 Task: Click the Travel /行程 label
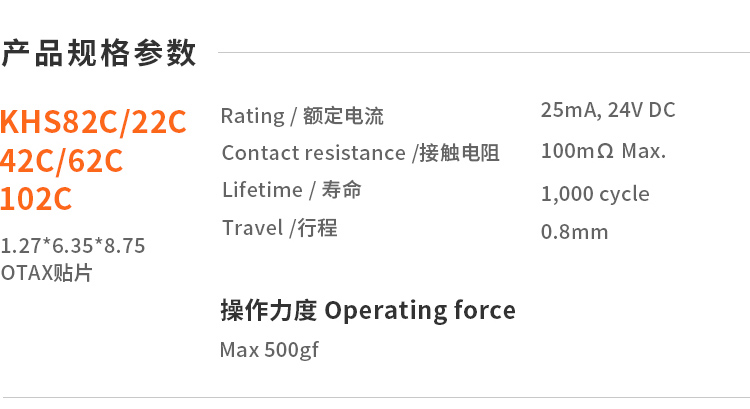point(280,228)
